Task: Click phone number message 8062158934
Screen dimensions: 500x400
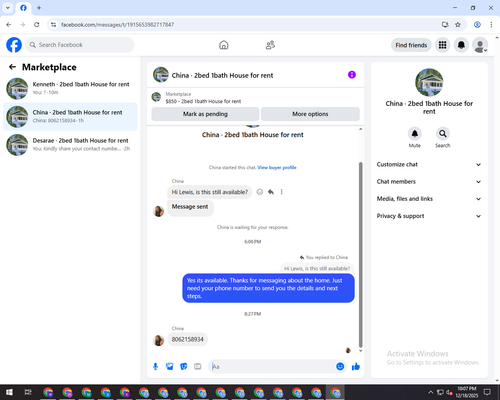Action: click(x=188, y=339)
